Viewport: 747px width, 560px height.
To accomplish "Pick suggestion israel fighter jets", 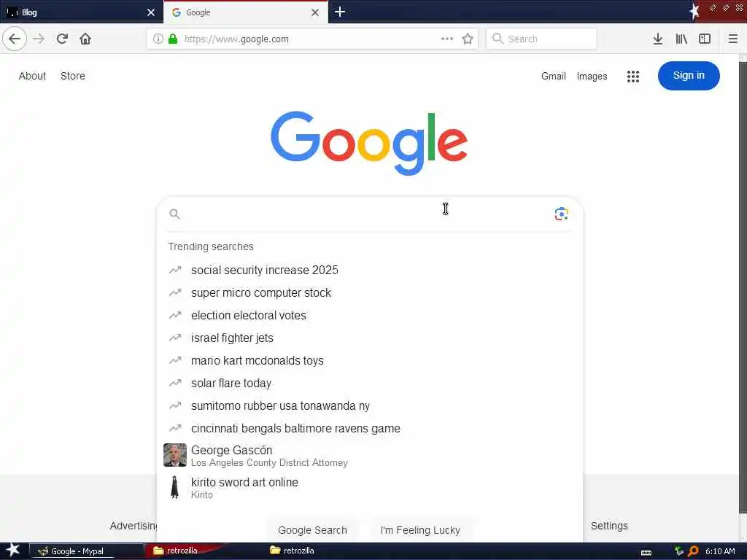I will (370, 338).
